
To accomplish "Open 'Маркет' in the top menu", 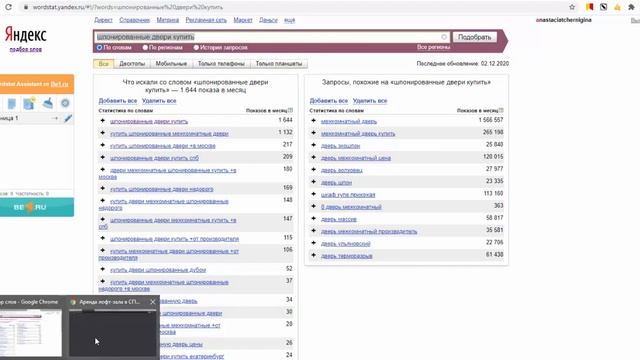I will [243, 20].
